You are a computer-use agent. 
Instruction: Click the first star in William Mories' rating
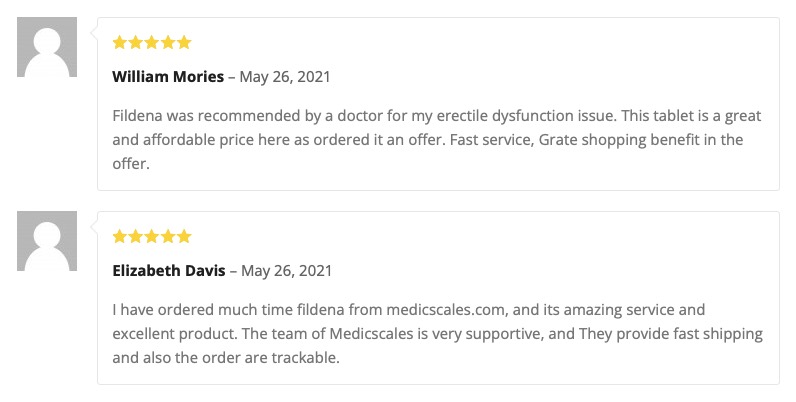119,42
